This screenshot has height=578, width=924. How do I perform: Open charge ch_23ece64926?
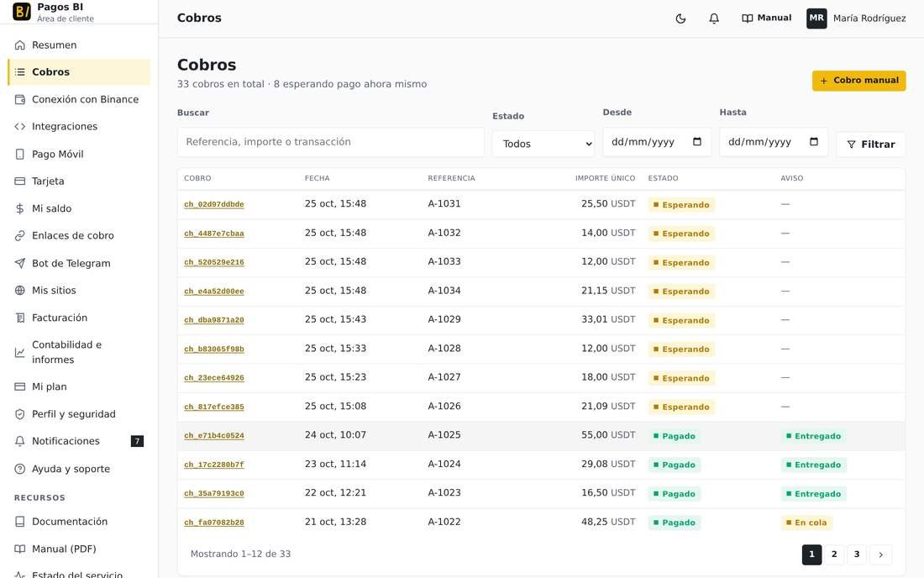[x=214, y=378]
